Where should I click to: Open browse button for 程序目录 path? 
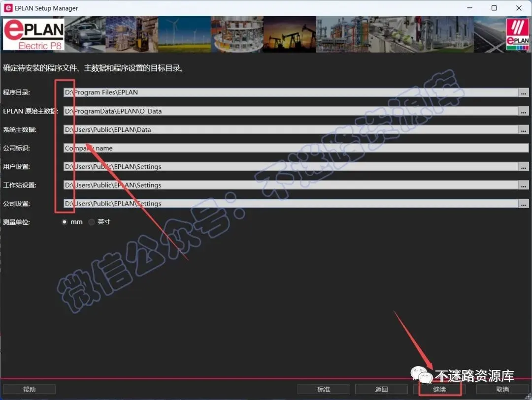point(524,92)
